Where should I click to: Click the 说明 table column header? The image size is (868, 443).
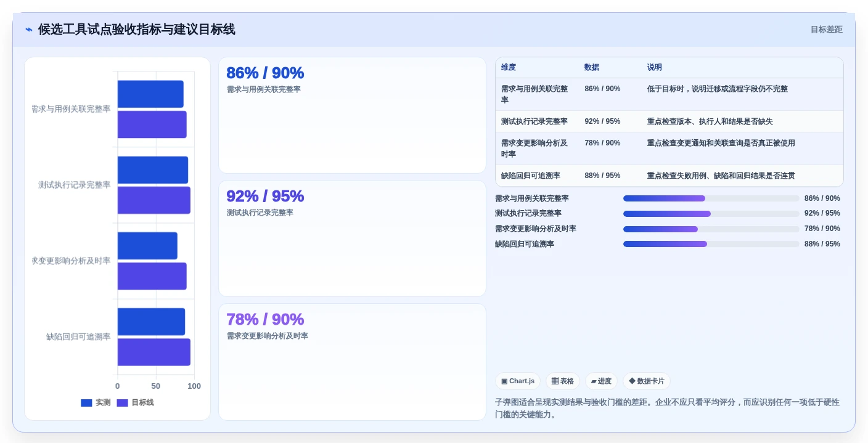tap(655, 67)
